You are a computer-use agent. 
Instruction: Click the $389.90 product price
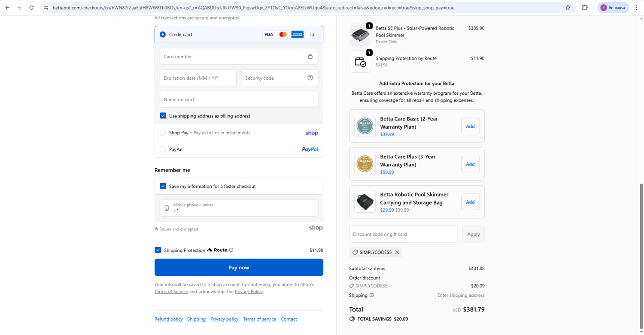coord(476,28)
